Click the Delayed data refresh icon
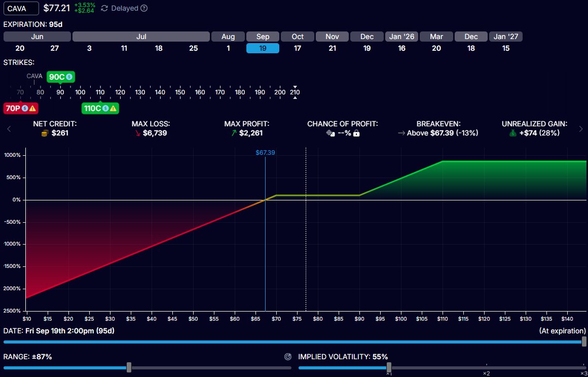This screenshot has width=588, height=377. click(x=104, y=8)
